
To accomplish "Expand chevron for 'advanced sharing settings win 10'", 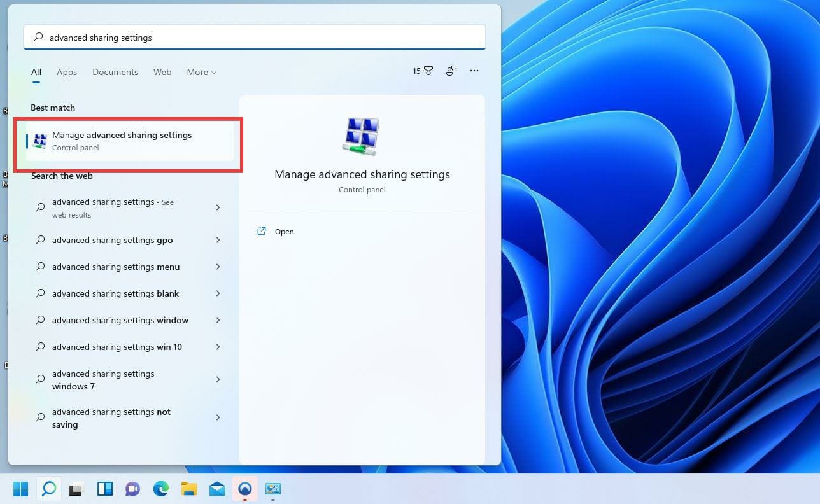I will click(x=218, y=347).
